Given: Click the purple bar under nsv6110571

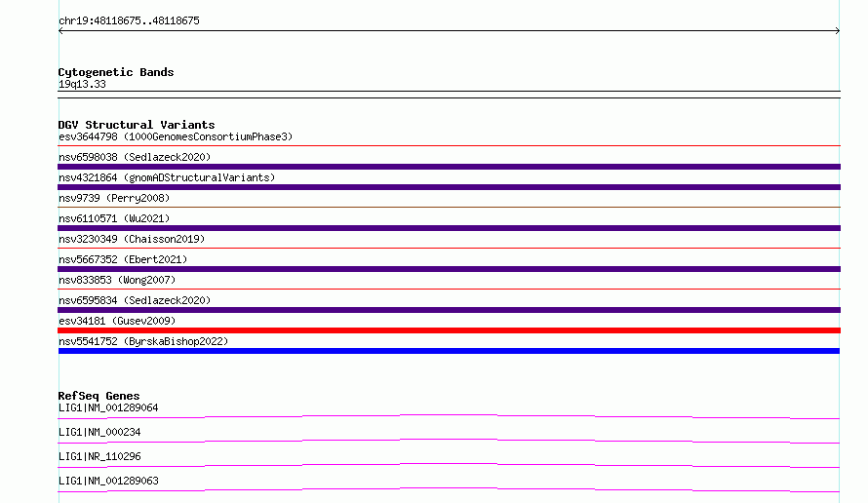Looking at the screenshot, I should [x=449, y=228].
